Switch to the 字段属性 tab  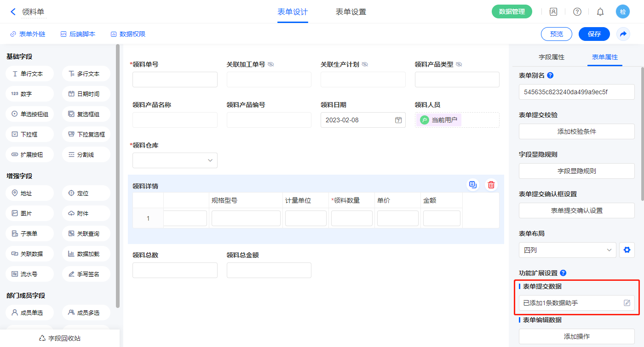tap(551, 57)
